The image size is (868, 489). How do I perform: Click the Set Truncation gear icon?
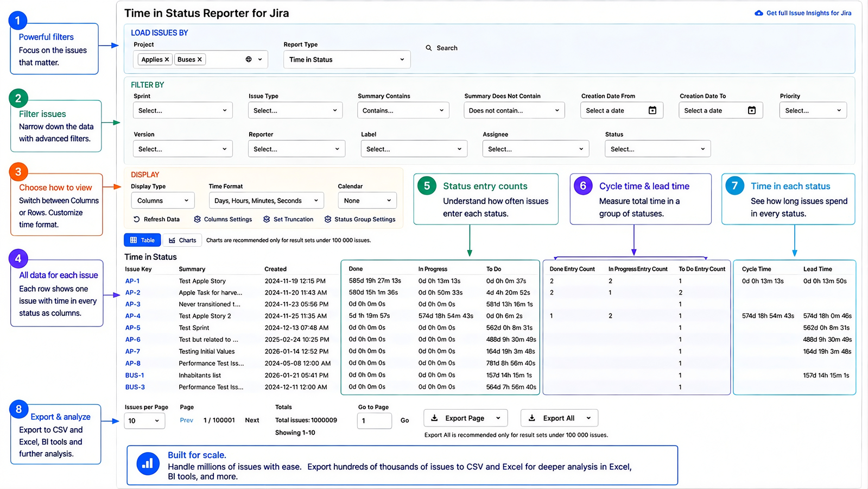coord(267,220)
